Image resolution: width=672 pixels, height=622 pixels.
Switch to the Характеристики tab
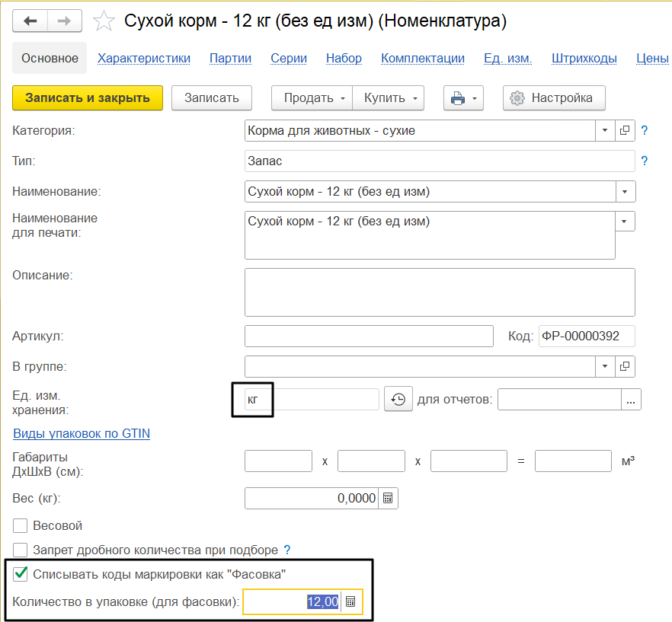144,58
